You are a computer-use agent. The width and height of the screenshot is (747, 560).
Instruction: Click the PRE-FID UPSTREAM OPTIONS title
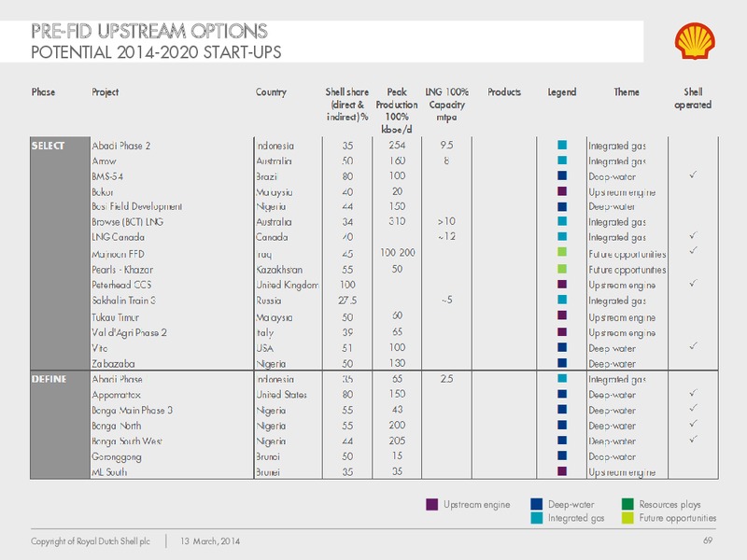click(x=149, y=32)
